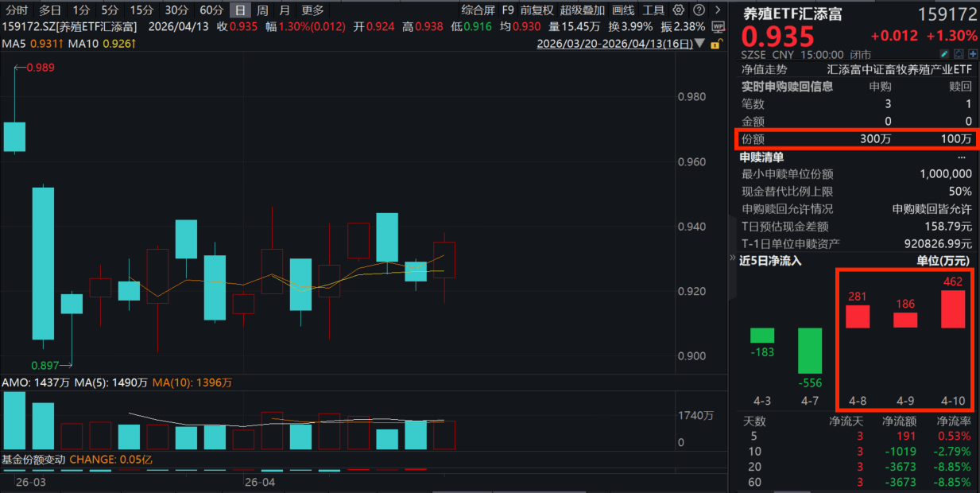Switch to the 分时 intraday tab
Viewport: 980px width, 493px height.
point(17,10)
